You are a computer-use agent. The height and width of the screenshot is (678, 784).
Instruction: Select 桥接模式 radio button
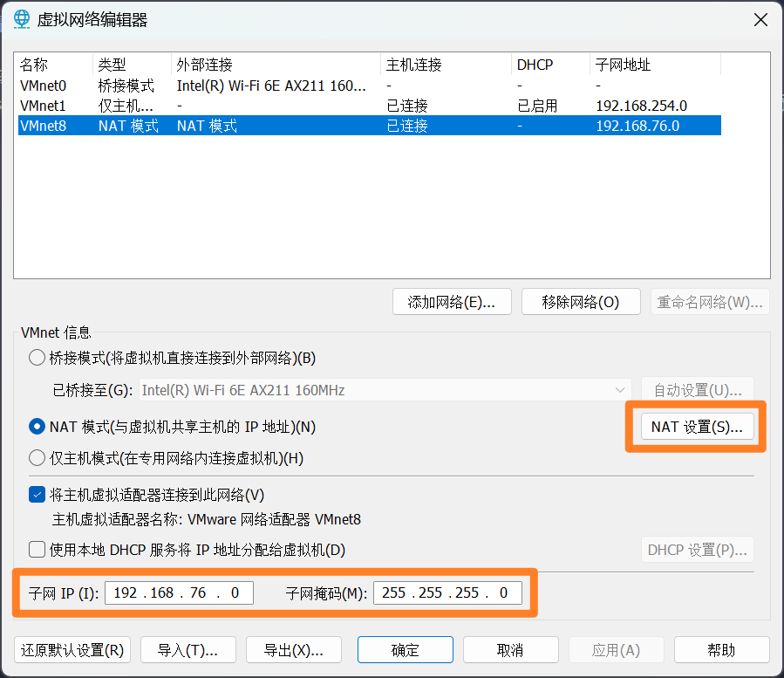pos(37,358)
